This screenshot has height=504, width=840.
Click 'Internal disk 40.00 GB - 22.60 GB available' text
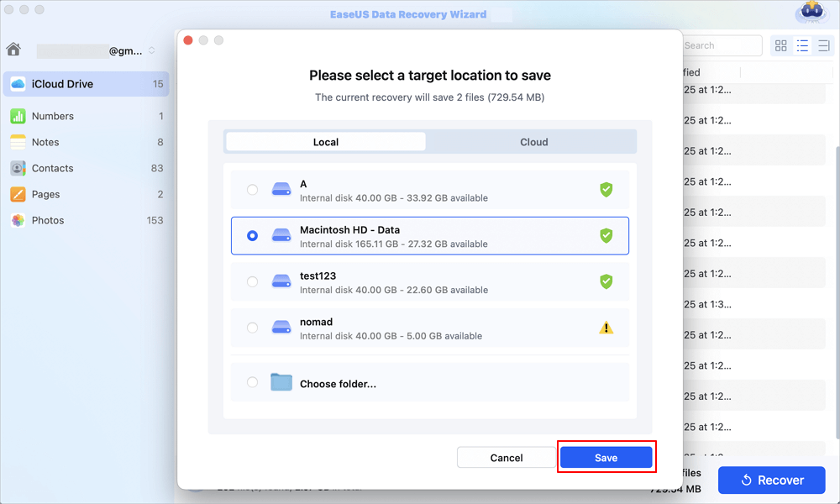pos(394,290)
